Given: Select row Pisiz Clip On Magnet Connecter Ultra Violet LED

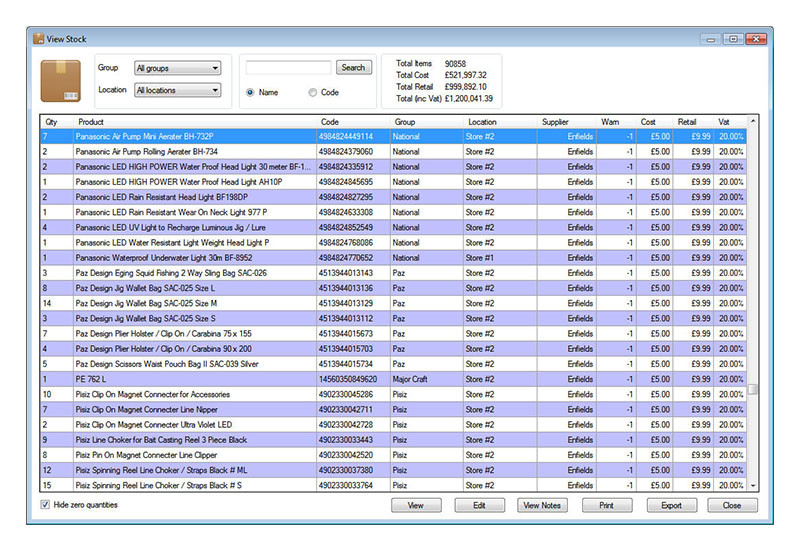Looking at the screenshot, I should click(x=393, y=425).
